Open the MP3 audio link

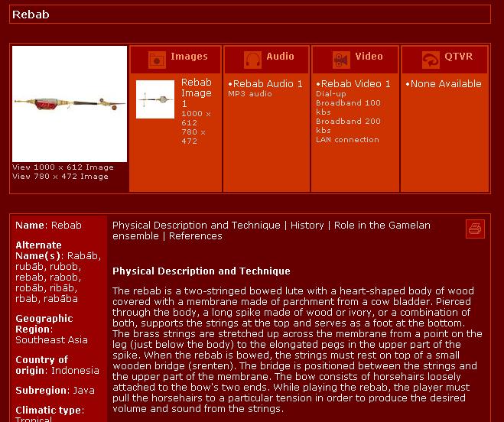(250, 94)
